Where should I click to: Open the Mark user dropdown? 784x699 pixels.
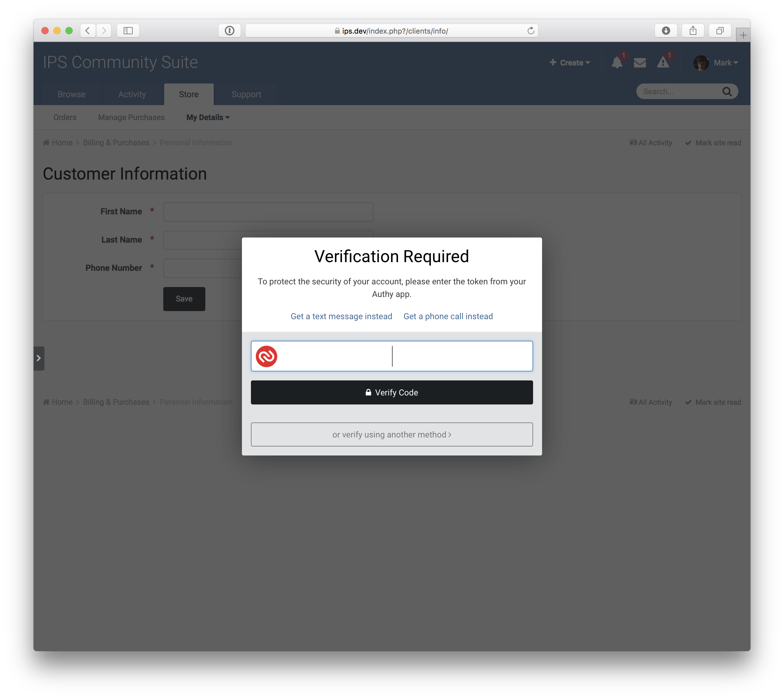coord(726,62)
